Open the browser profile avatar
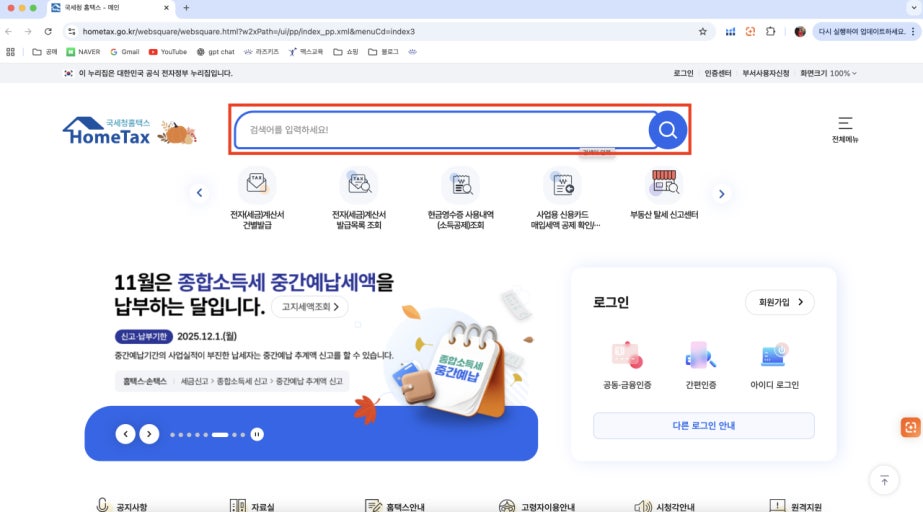This screenshot has width=923, height=512. pos(799,31)
